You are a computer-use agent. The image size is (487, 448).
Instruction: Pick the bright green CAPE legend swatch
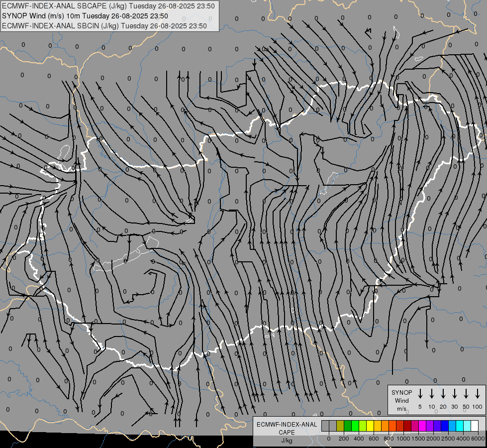point(355,426)
